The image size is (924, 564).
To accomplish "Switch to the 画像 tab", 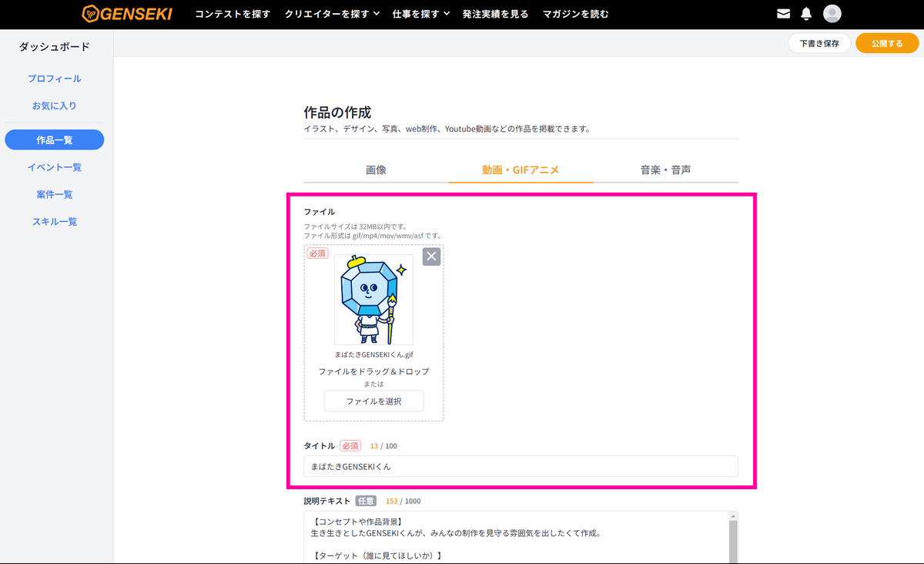I will [x=376, y=170].
